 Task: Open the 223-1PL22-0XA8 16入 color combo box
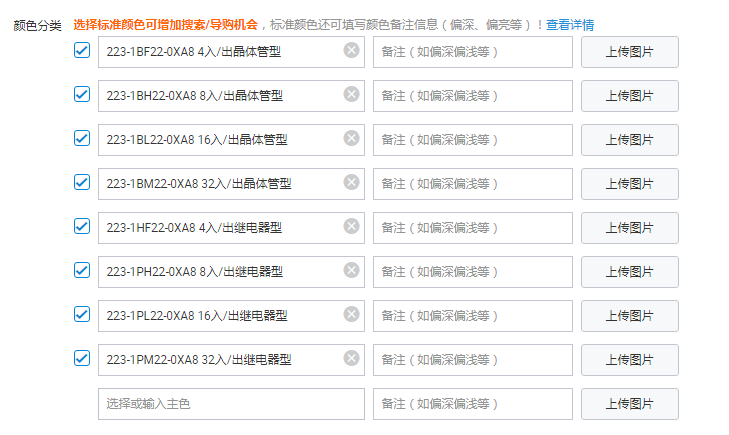(220, 315)
